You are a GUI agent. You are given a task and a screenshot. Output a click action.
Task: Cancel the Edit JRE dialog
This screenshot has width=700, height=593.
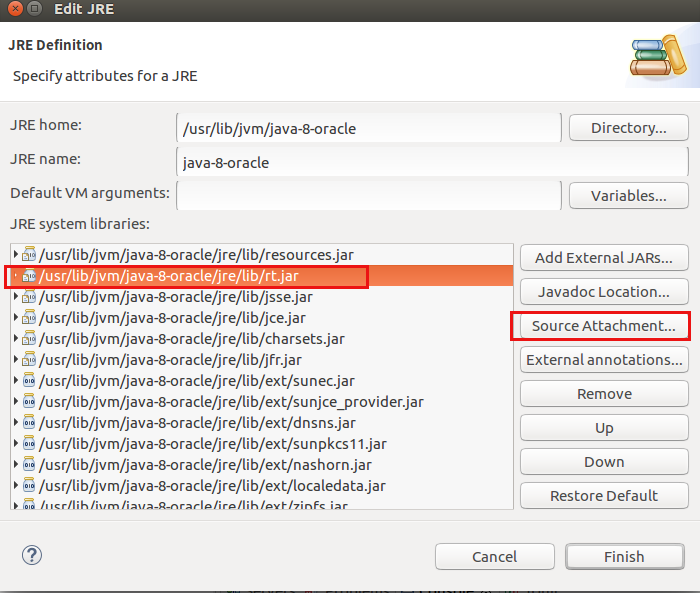click(x=495, y=556)
